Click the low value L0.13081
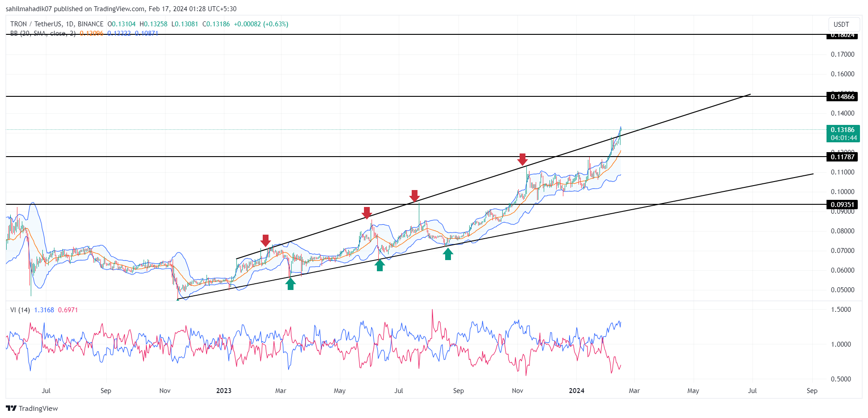The width and height of the screenshot is (868, 418). pyautogui.click(x=185, y=24)
